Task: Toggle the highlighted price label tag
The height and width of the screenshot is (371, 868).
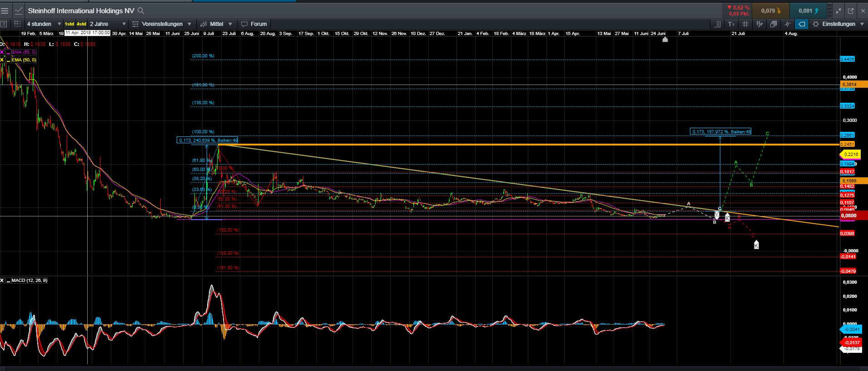Action: point(802,24)
